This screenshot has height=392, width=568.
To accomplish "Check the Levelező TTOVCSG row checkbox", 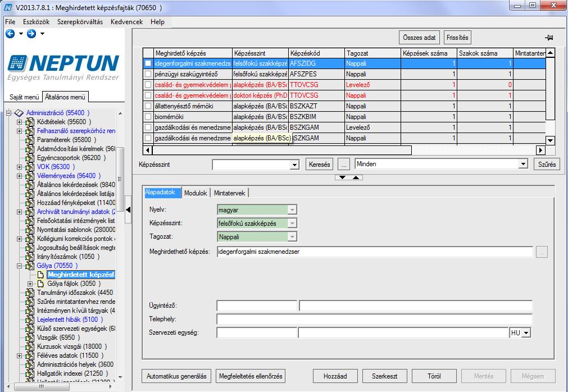I will [148, 85].
